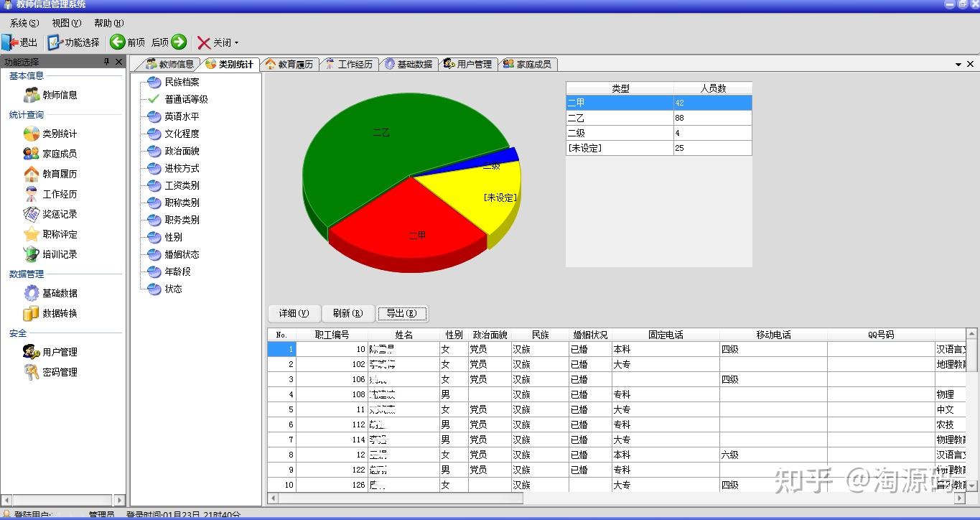This screenshot has height=520, width=980.
Task: Open 用户管理 in the sidebar
Action: click(x=50, y=352)
